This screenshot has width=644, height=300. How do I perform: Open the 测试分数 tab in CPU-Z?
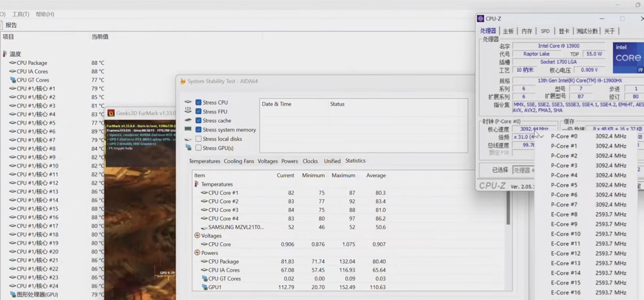(587, 31)
